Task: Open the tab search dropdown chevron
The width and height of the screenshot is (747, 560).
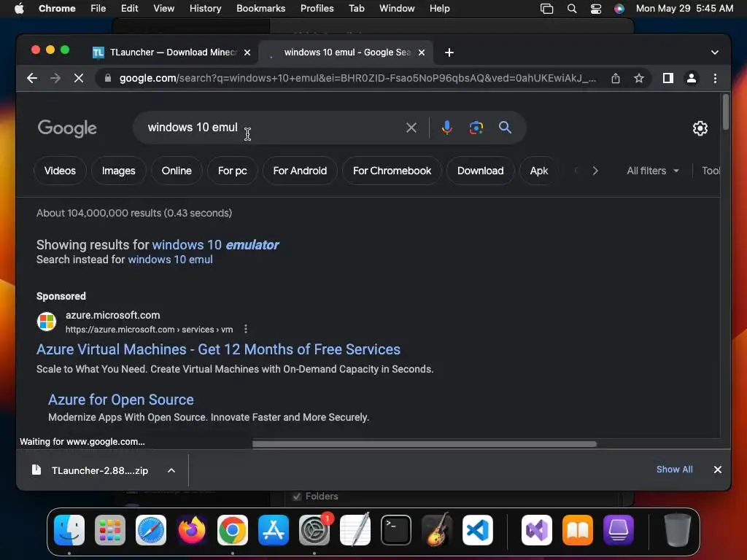Action: [715, 52]
